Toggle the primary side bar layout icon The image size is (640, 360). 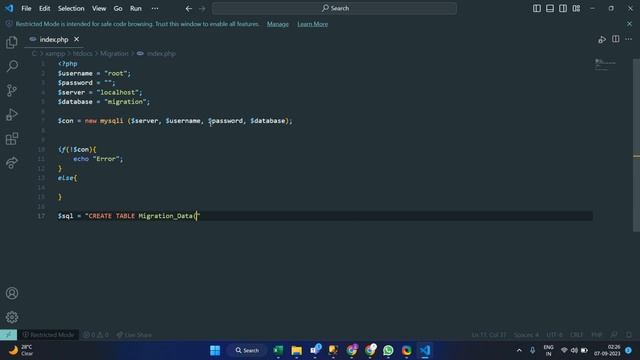(537, 8)
